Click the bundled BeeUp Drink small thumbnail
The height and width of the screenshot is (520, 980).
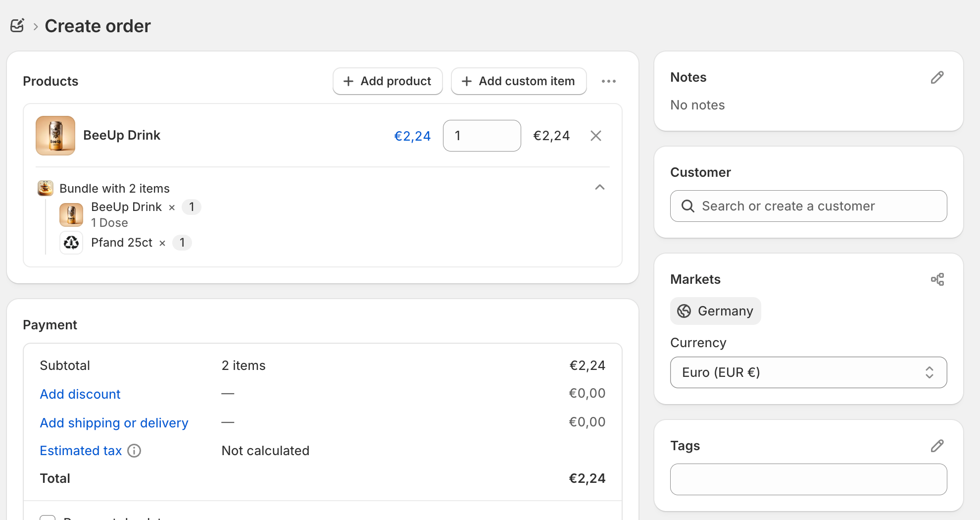(x=71, y=215)
